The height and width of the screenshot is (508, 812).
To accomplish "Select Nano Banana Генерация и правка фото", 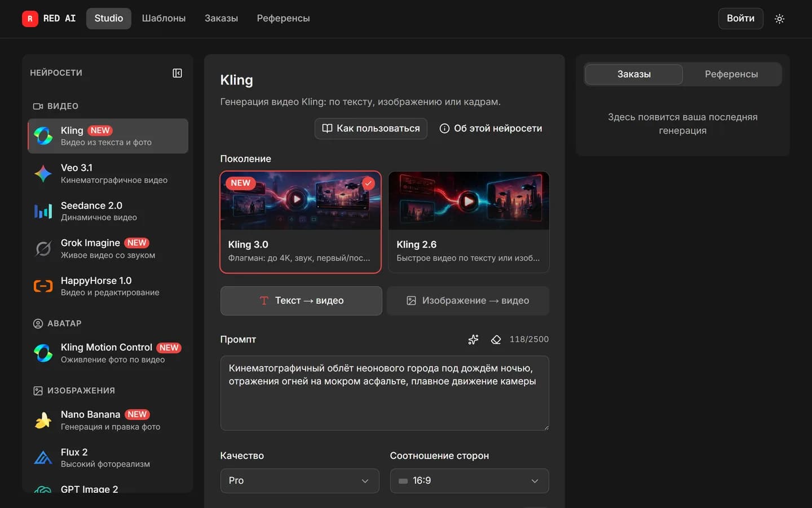I will [108, 421].
